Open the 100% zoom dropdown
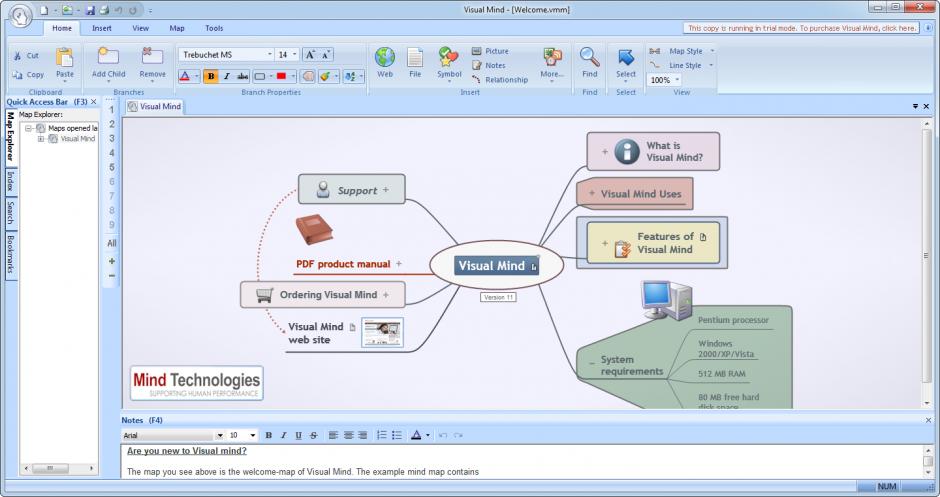 (677, 80)
